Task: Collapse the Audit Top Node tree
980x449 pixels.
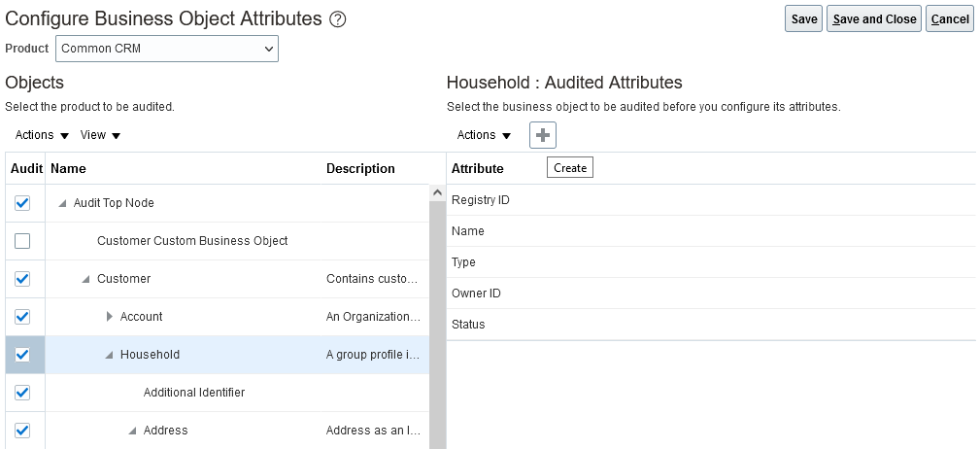Action: (63, 203)
